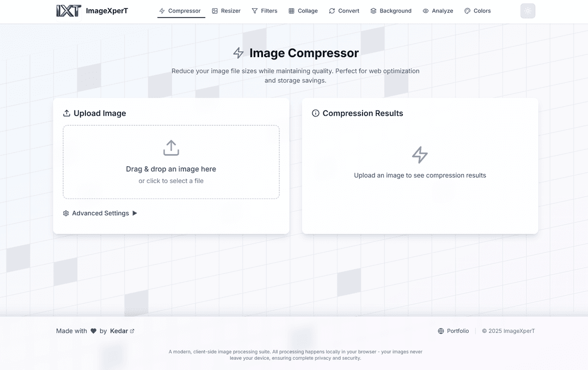Expand Advanced Settings arrow

pyautogui.click(x=134, y=213)
